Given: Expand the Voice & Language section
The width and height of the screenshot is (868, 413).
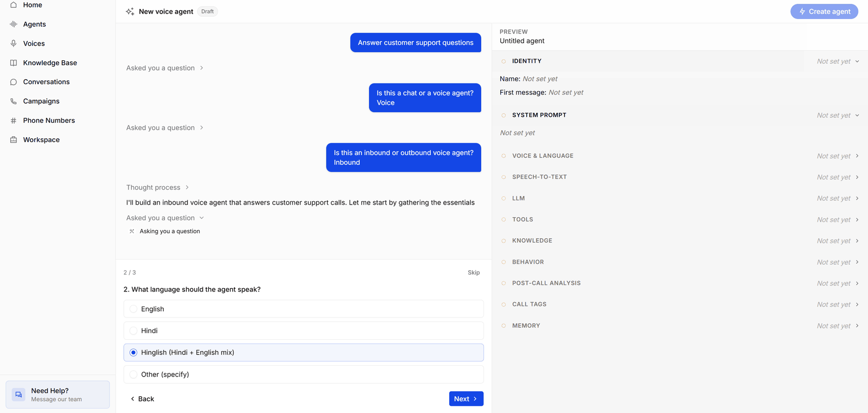Looking at the screenshot, I should [857, 156].
